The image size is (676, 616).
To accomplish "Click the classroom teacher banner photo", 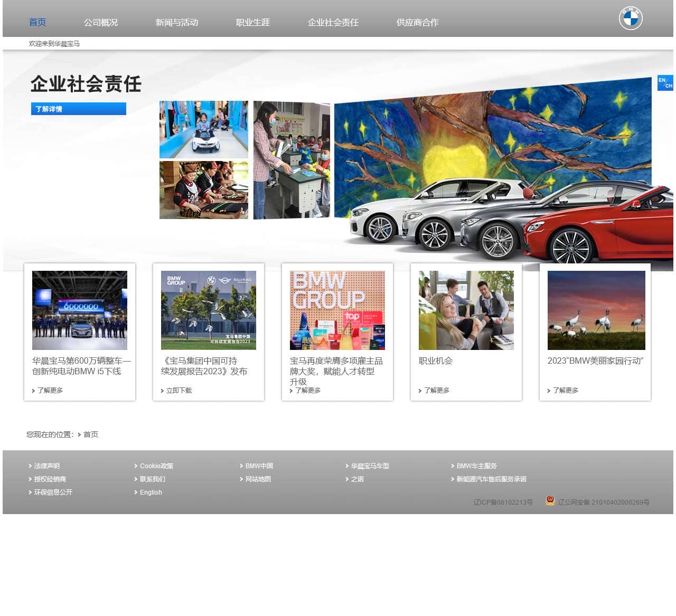I will point(292,160).
